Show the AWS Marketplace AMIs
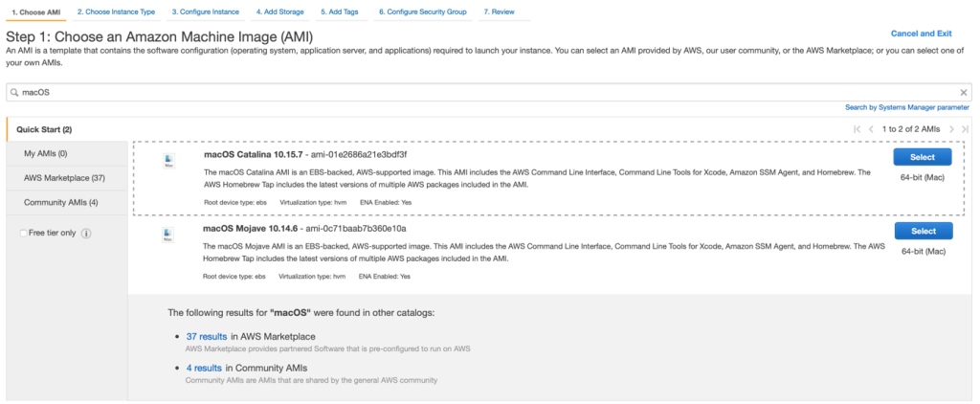 pyautogui.click(x=64, y=178)
